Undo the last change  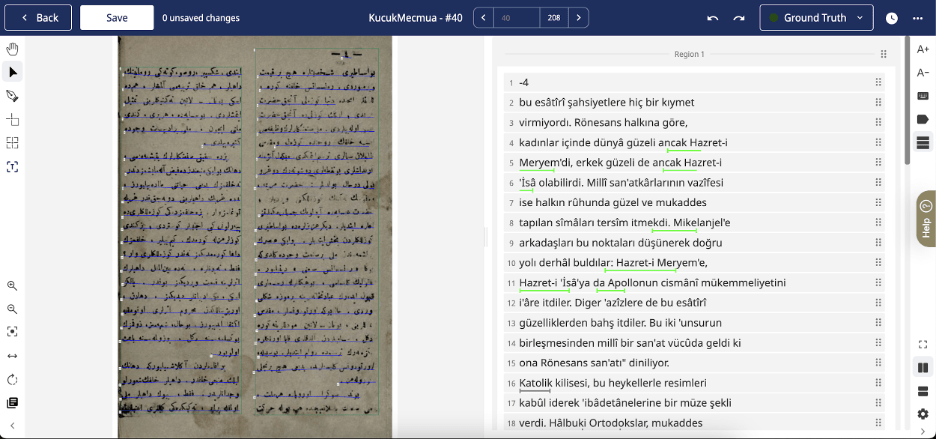point(712,18)
